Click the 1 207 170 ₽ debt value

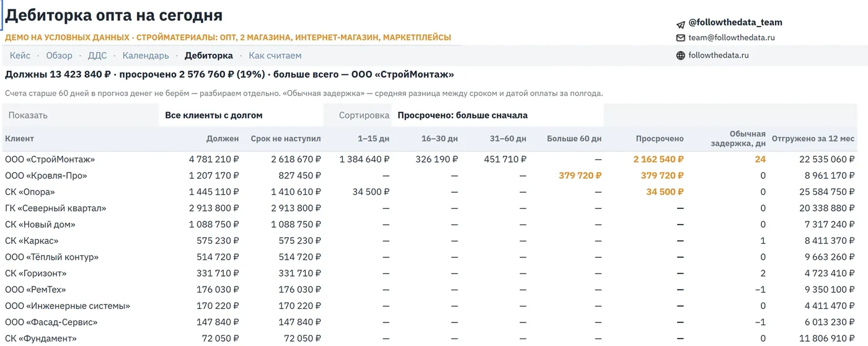(x=214, y=175)
